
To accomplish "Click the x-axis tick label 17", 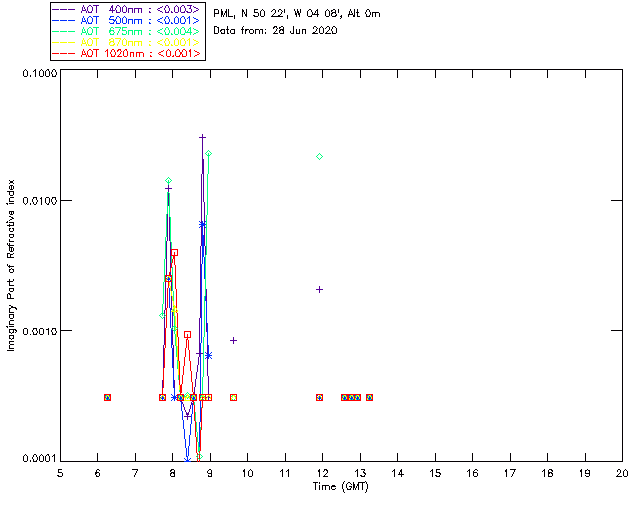I will coord(510,473).
